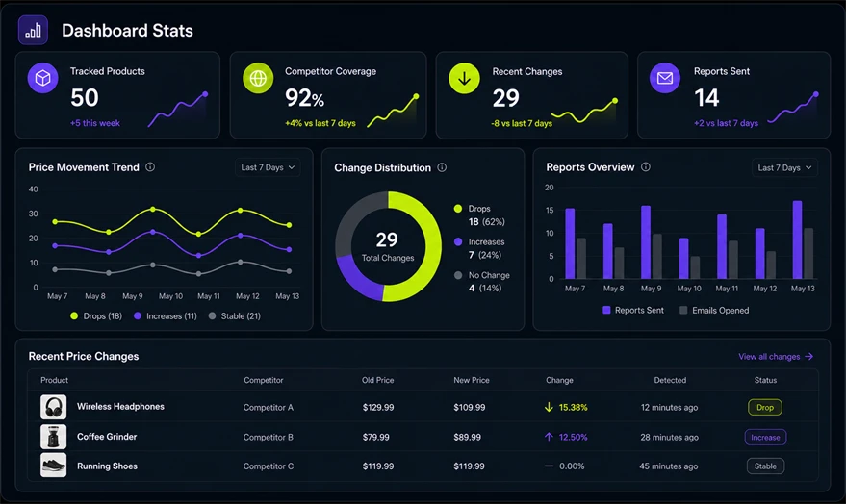Click the Wireless Headphones product name
Screen dimensions: 846x504
120,407
